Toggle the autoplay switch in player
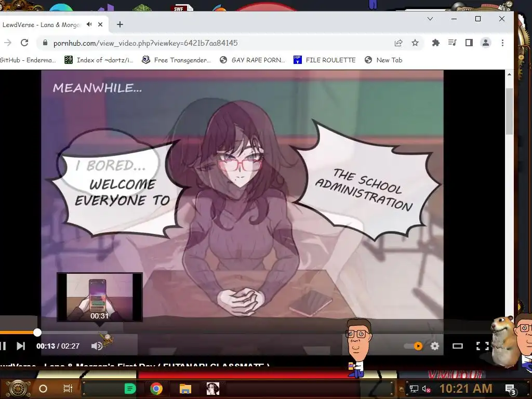Image resolution: width=532 pixels, height=399 pixels. pos(413,346)
